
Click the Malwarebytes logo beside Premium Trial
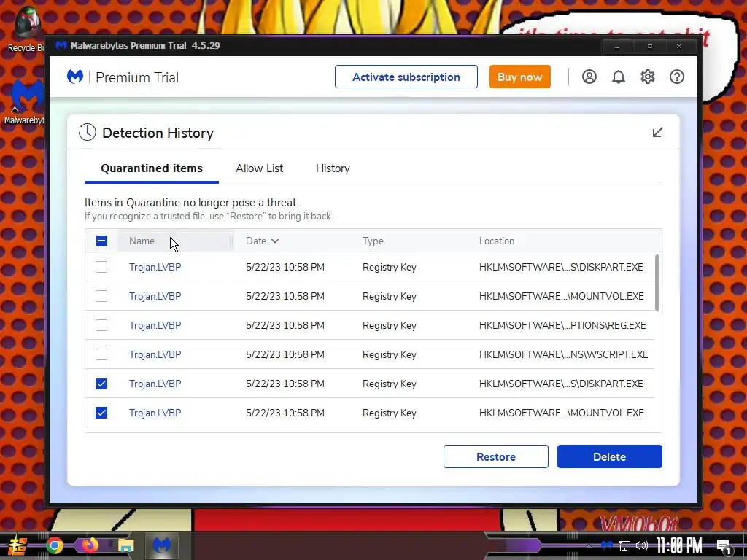coord(75,77)
